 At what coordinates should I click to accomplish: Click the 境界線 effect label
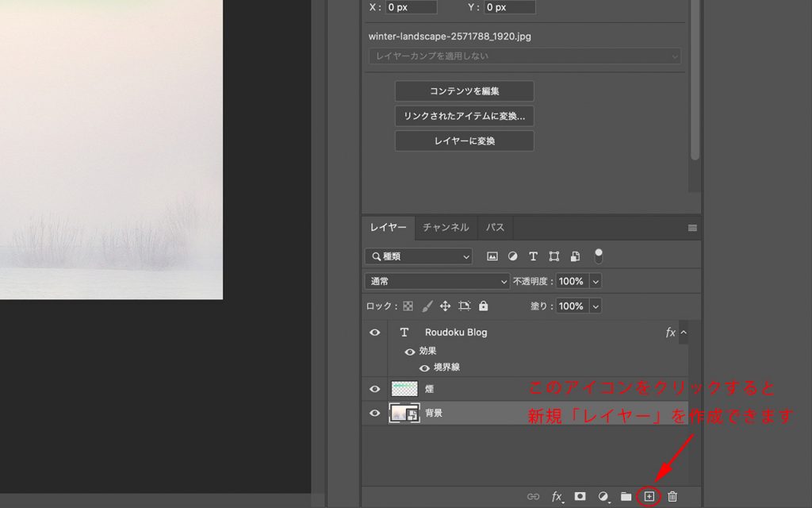click(447, 368)
